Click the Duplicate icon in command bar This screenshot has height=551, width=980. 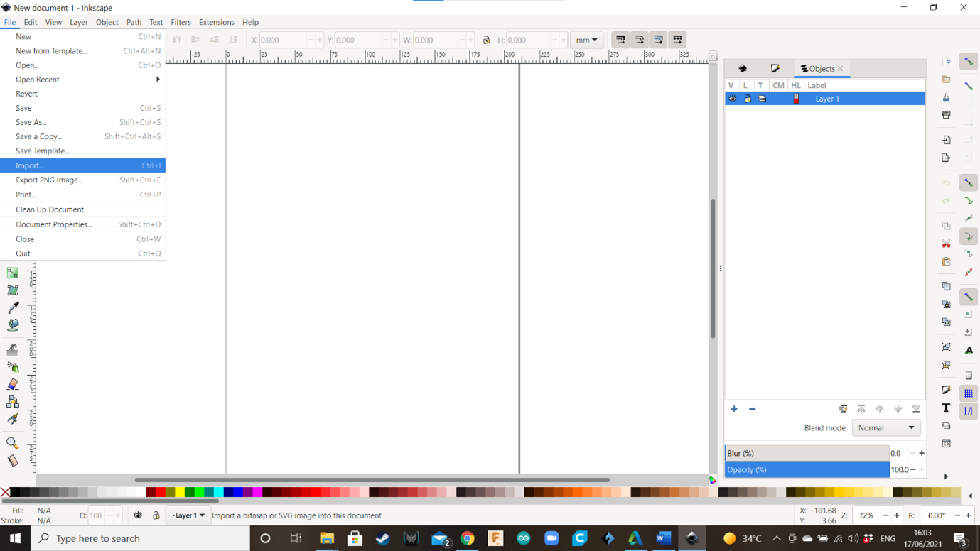pos(946,286)
